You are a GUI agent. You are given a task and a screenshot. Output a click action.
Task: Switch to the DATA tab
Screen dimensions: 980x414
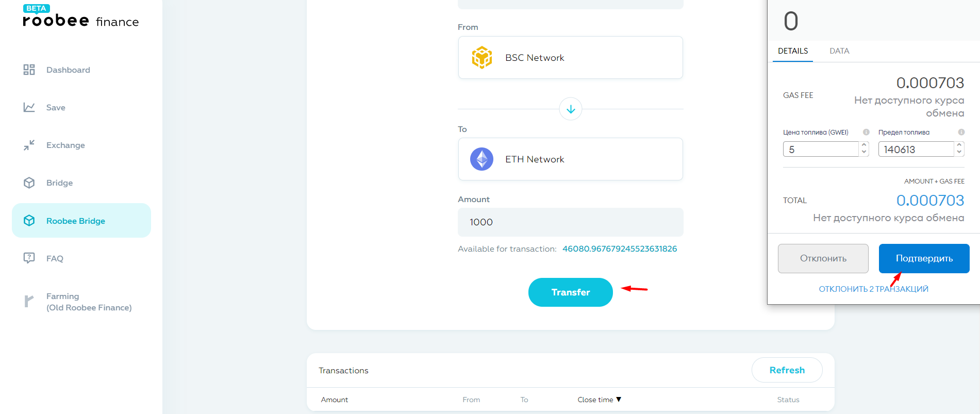pyautogui.click(x=839, y=51)
